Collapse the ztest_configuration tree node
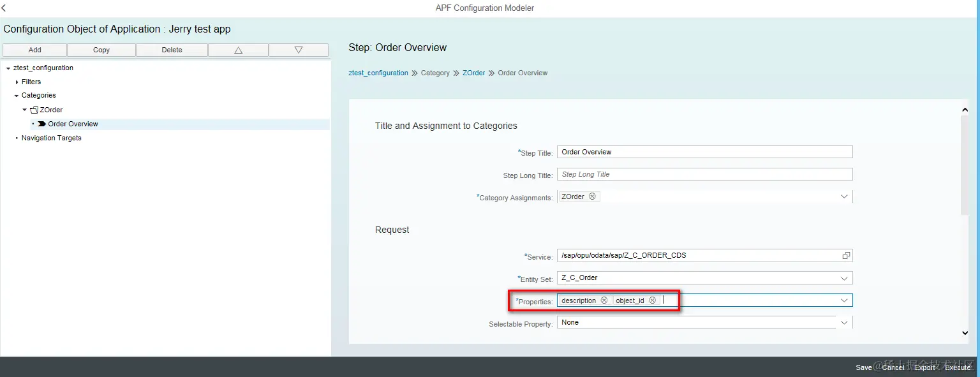 8,68
